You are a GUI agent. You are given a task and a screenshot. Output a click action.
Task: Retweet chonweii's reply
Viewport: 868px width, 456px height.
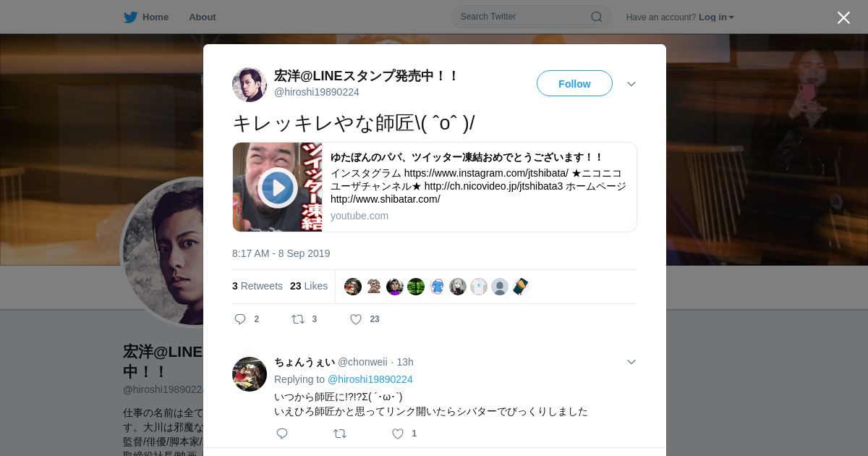tap(340, 434)
